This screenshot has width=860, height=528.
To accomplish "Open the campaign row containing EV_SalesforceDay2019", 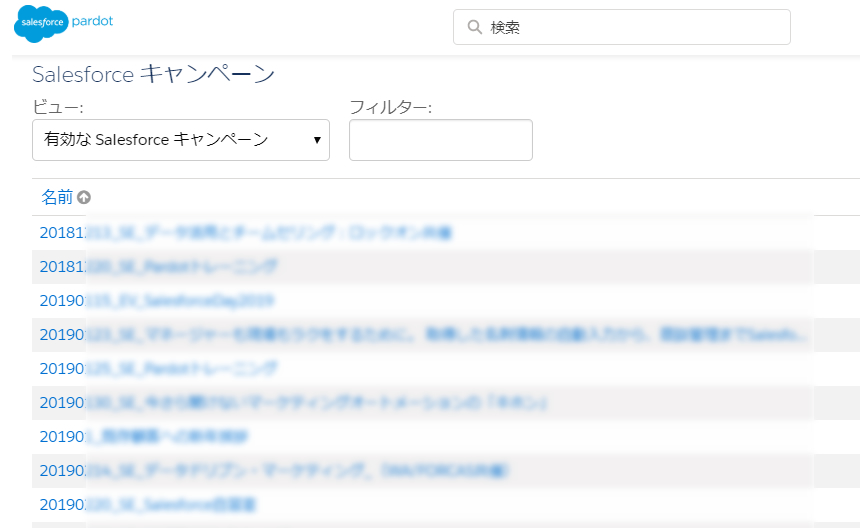I will tap(157, 300).
